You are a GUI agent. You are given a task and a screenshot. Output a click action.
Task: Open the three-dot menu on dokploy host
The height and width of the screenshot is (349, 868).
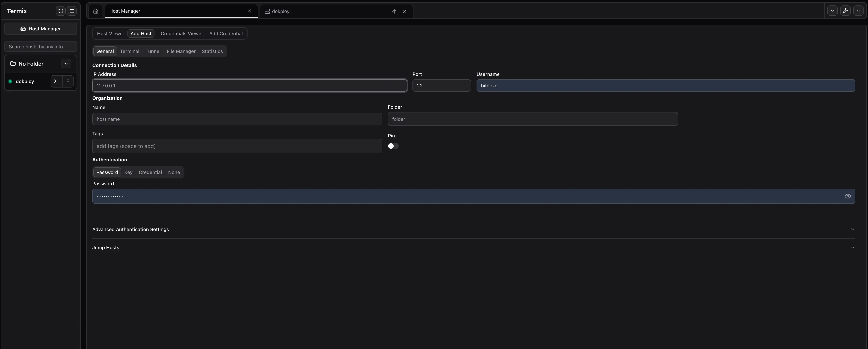[68, 81]
